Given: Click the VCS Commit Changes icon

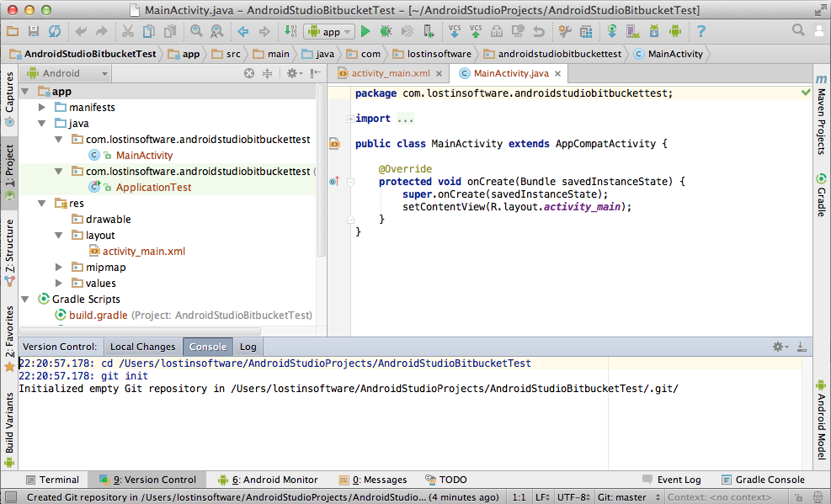Looking at the screenshot, I should (476, 31).
